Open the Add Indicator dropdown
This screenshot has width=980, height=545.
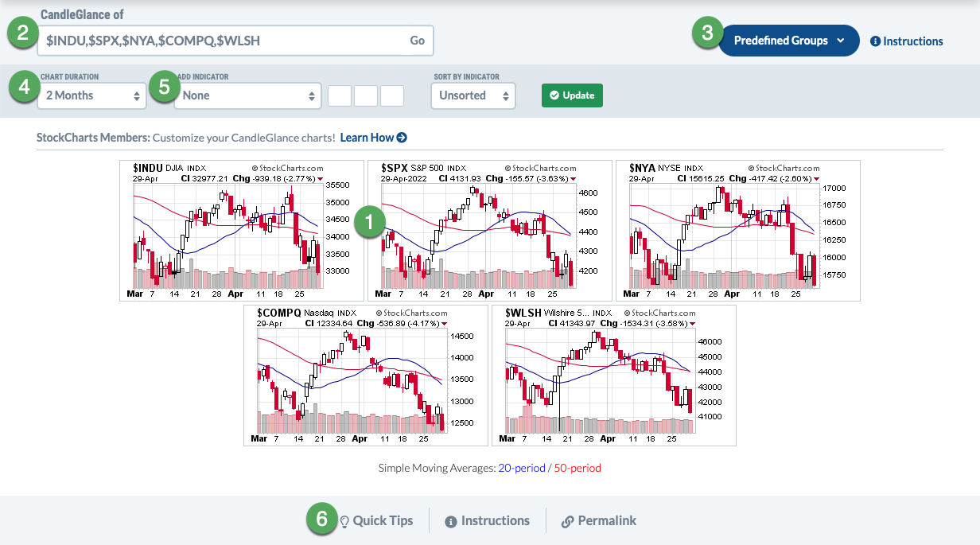247,95
